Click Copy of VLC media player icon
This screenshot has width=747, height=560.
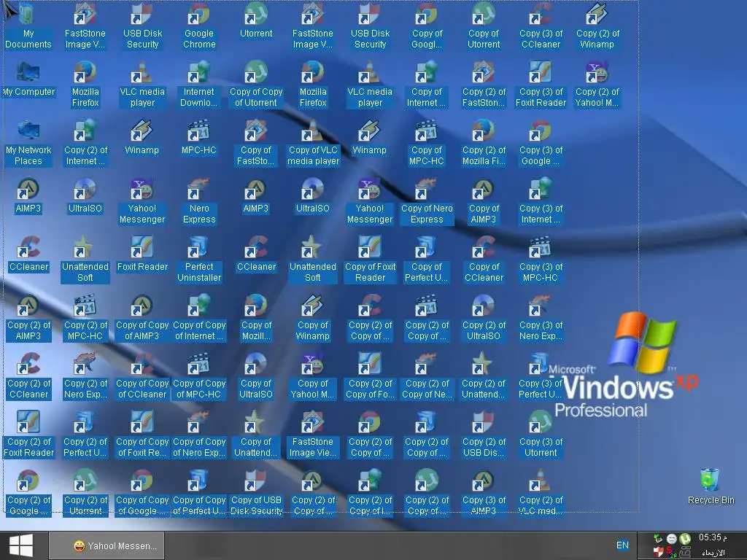313,143
